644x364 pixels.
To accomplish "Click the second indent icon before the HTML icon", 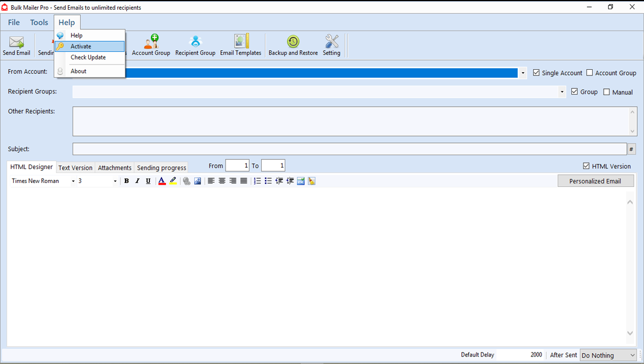I will [290, 181].
